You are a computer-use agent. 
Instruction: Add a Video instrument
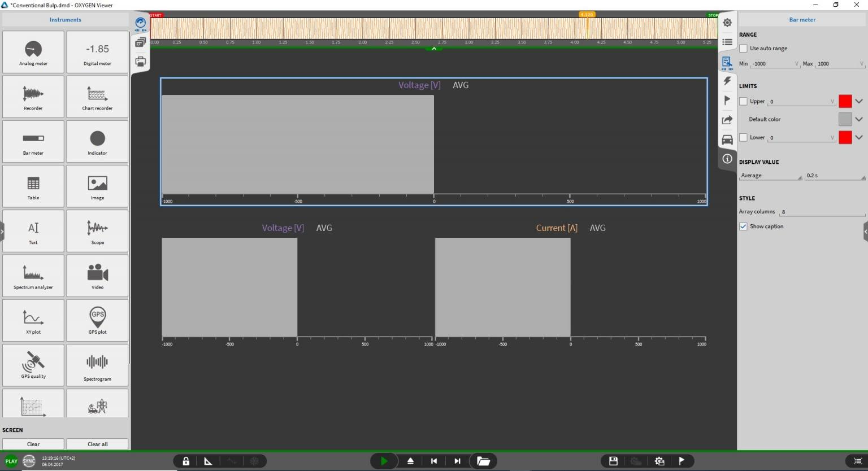click(97, 276)
